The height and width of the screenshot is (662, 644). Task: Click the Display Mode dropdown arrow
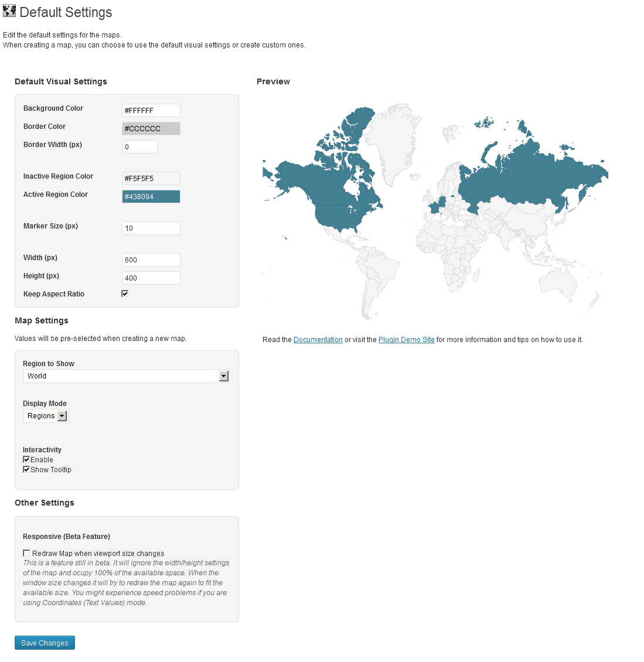tap(62, 416)
